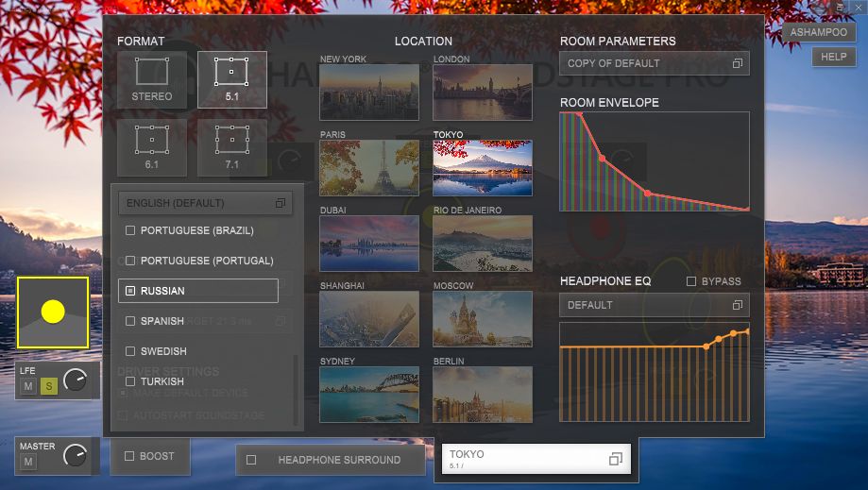Viewport: 868px width, 490px height.
Task: Select the Shanghai location thumbnail
Action: click(x=369, y=319)
